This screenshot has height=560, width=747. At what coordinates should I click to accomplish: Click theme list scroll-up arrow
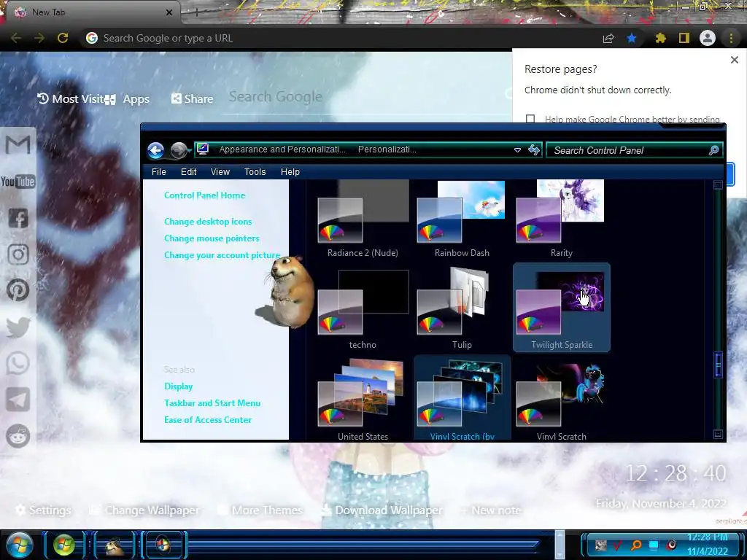coord(718,184)
